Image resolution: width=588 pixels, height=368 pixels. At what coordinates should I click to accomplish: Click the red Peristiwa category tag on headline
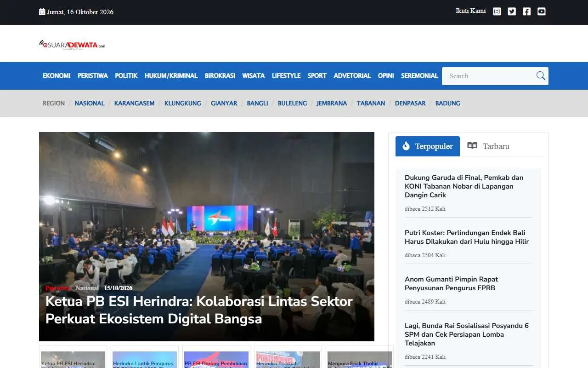point(58,288)
